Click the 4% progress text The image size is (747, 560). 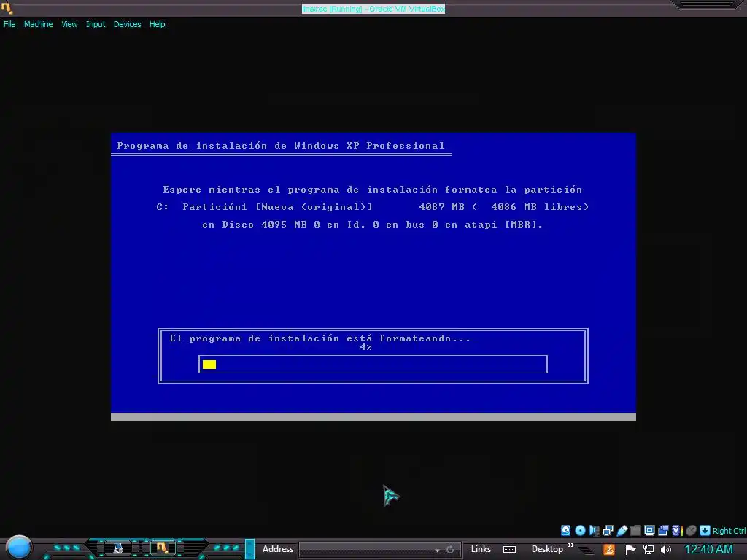pos(366,347)
